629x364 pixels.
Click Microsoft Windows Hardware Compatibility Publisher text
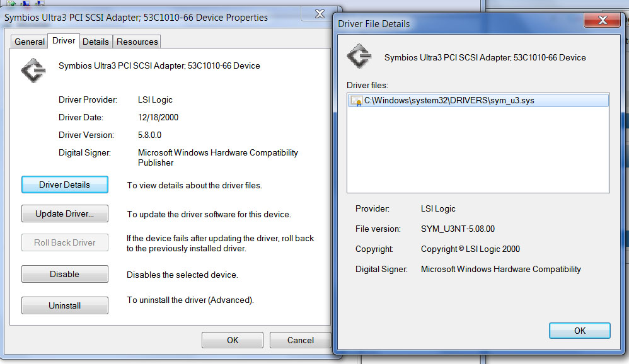[218, 157]
